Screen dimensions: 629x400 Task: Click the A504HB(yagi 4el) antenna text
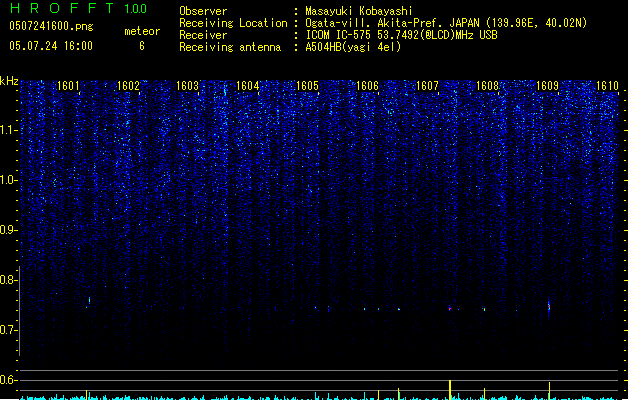[x=353, y=47]
